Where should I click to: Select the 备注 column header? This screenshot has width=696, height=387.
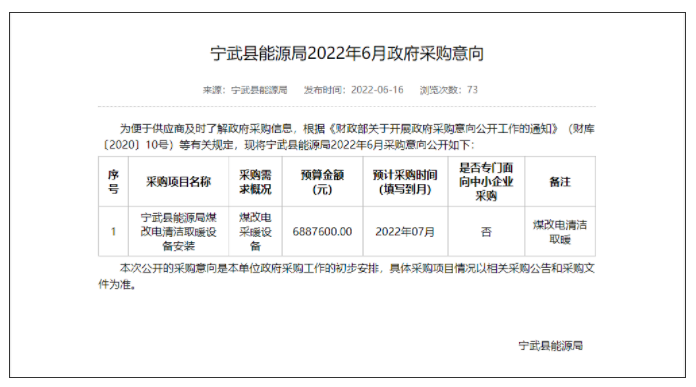point(560,182)
